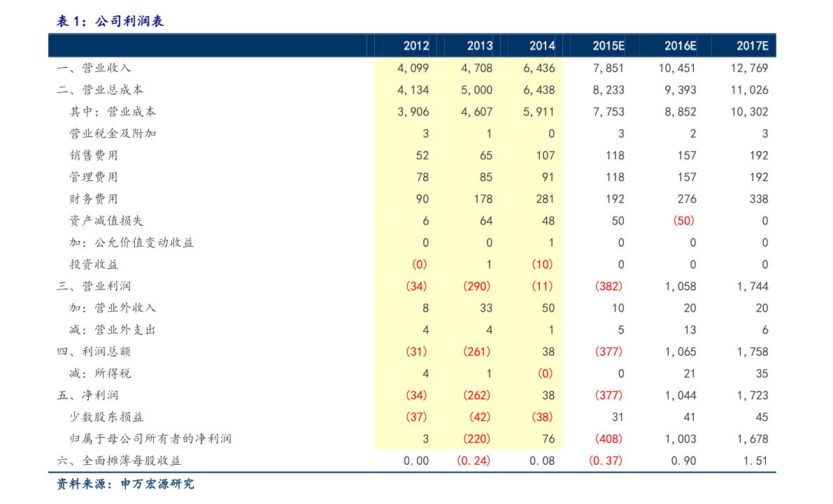This screenshot has height=504, width=833.
Task: Click the row label '营业税金及附加'
Action: [113, 134]
